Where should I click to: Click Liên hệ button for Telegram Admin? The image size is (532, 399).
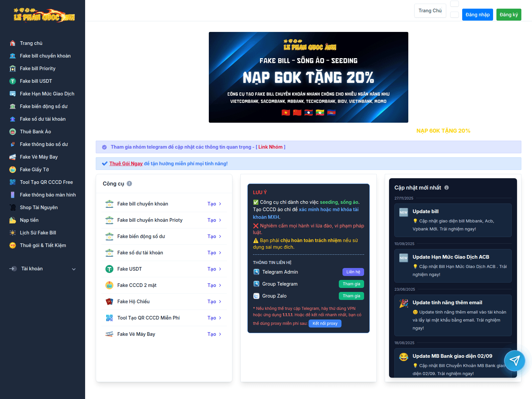(353, 272)
